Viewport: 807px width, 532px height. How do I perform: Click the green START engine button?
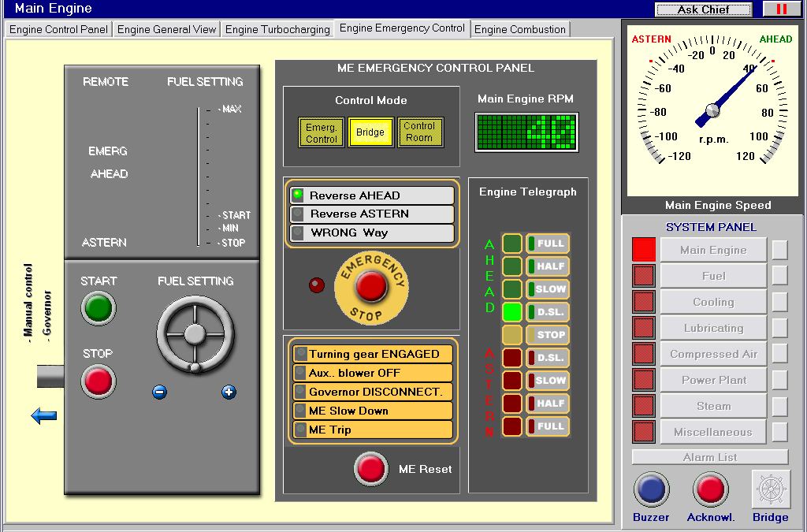[99, 308]
